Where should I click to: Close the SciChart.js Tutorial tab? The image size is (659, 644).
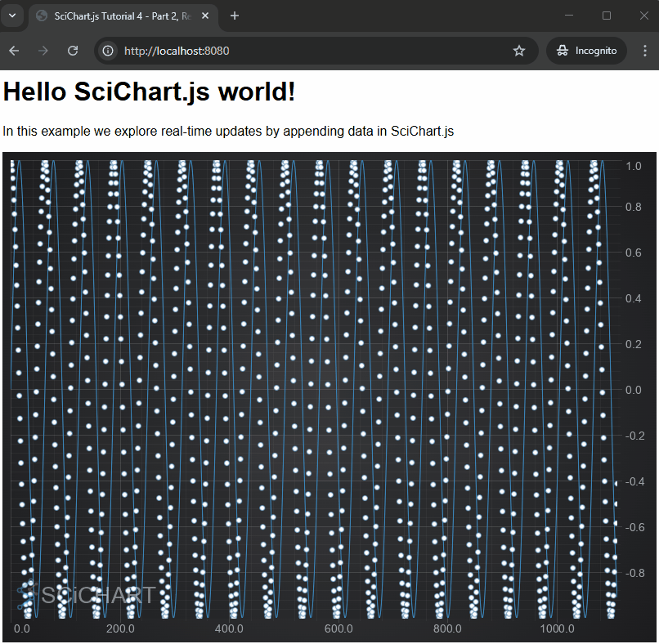(205, 16)
